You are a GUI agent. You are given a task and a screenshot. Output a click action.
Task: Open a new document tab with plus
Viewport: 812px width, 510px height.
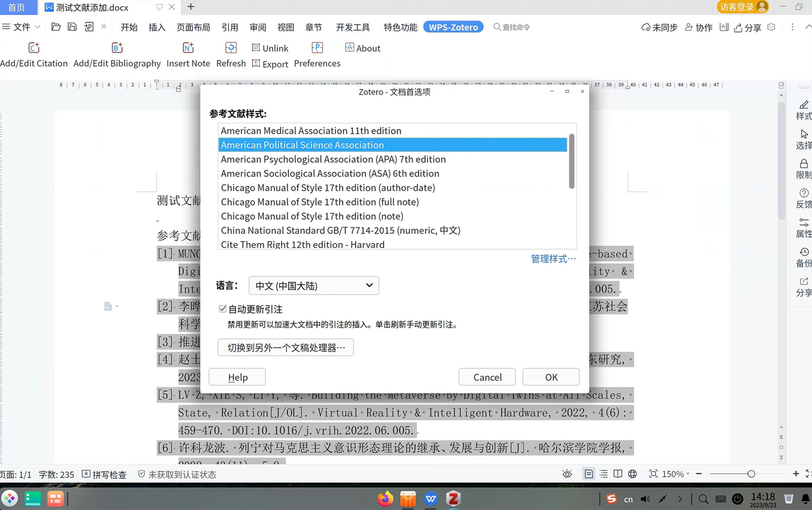(191, 7)
